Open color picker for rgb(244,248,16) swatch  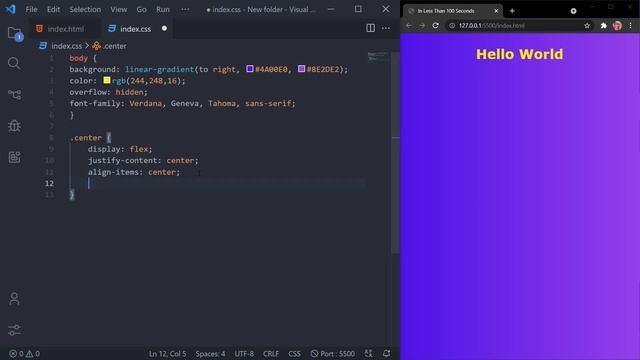click(107, 80)
